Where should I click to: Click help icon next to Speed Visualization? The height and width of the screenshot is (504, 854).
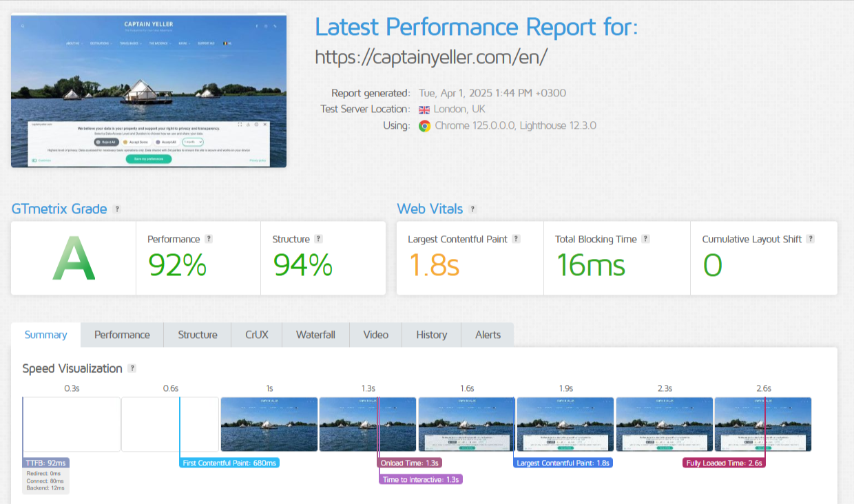coord(132,368)
